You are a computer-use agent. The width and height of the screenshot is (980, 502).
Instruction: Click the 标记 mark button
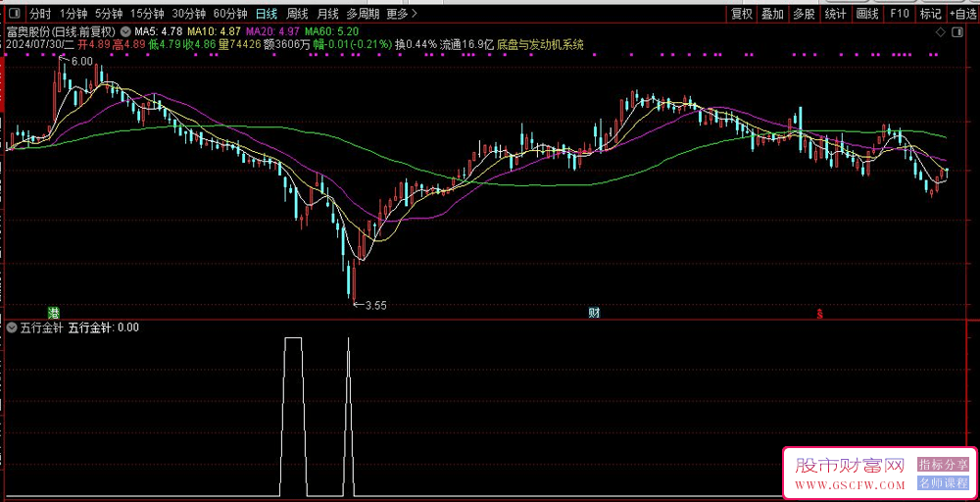tap(931, 13)
